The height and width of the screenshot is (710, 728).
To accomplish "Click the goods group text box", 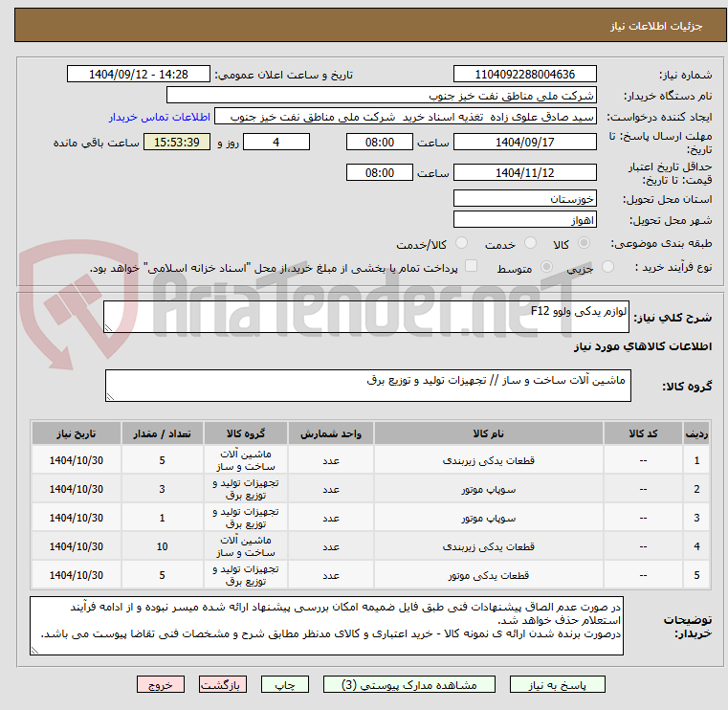I will (x=367, y=386).
